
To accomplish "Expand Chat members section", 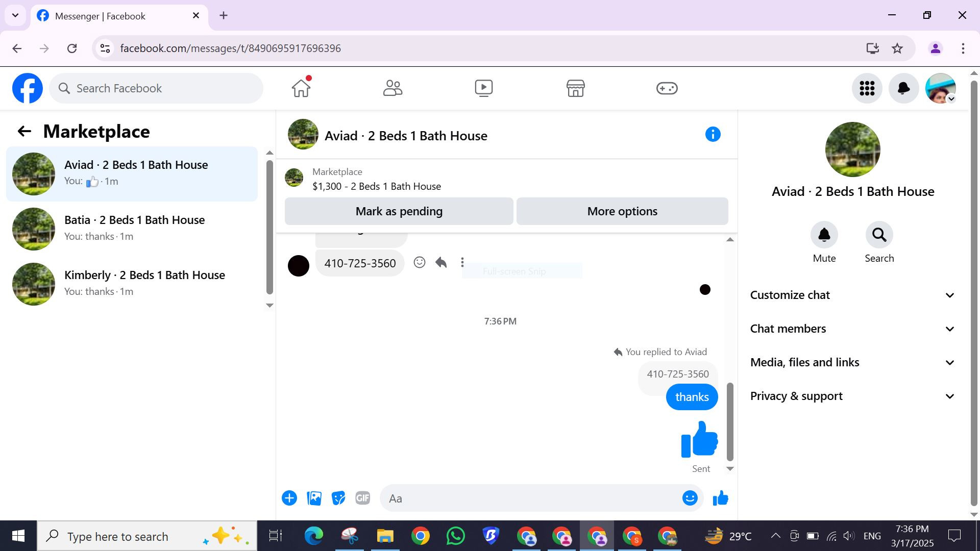I will (852, 329).
